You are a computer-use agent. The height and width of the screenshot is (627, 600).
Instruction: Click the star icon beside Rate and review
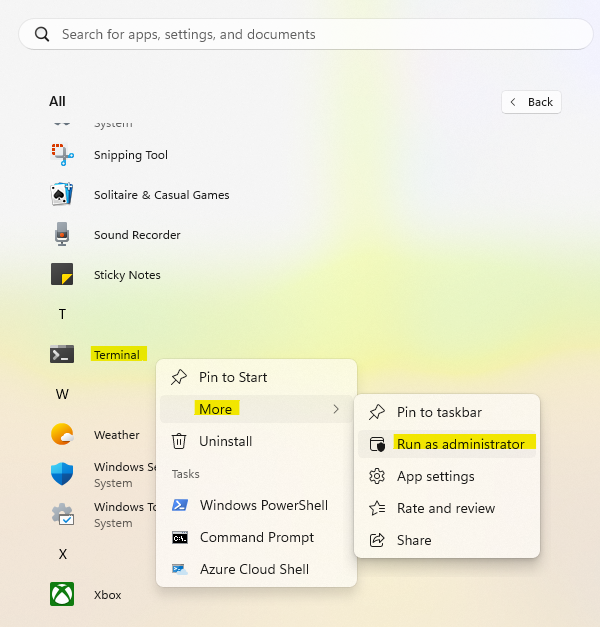[377, 508]
